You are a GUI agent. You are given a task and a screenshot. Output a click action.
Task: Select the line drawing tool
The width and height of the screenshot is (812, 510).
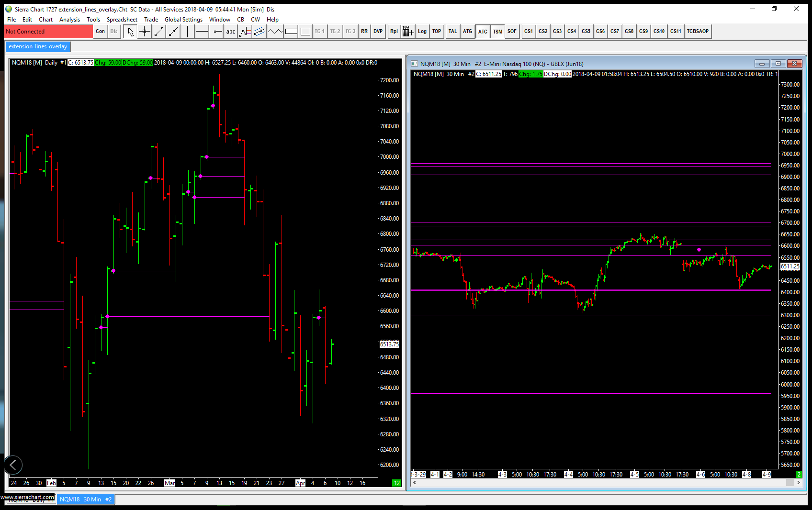click(159, 32)
